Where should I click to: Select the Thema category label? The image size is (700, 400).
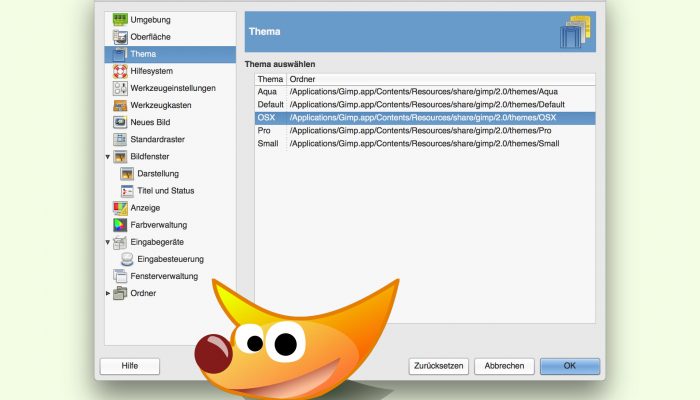(x=143, y=54)
